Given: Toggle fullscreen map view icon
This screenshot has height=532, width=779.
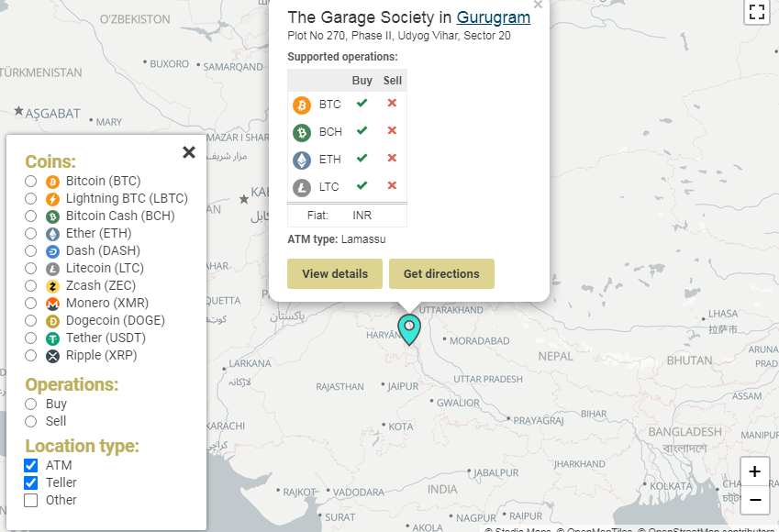Looking at the screenshot, I should [x=756, y=11].
